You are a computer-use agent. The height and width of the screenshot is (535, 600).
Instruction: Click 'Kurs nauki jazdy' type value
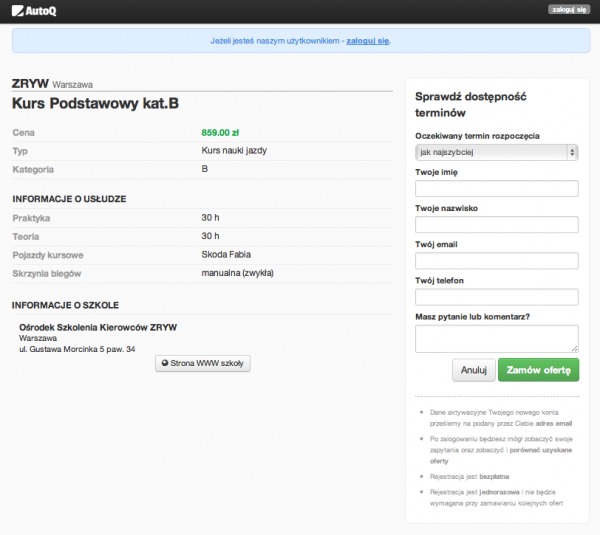pyautogui.click(x=234, y=150)
